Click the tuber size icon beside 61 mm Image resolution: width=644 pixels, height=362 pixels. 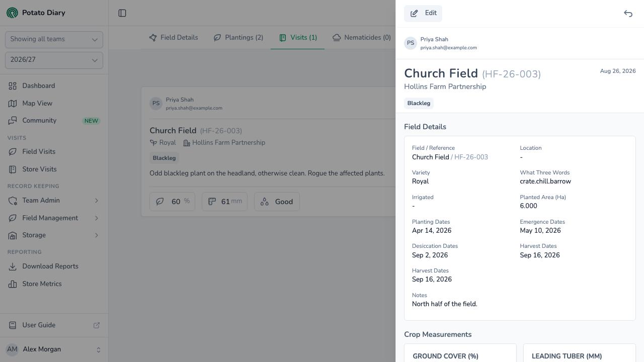click(212, 202)
